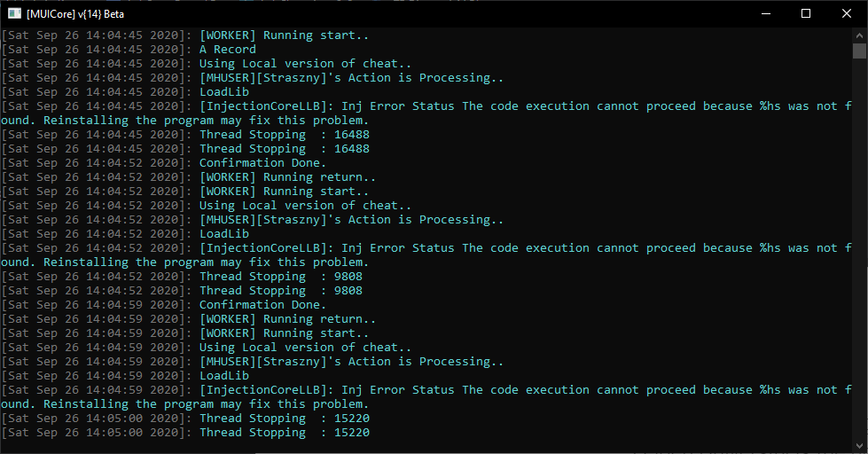Click first '[MHUSER][Straszny]'s Action is Processing' line
Viewport: 868px width, 454px height.
[253, 77]
